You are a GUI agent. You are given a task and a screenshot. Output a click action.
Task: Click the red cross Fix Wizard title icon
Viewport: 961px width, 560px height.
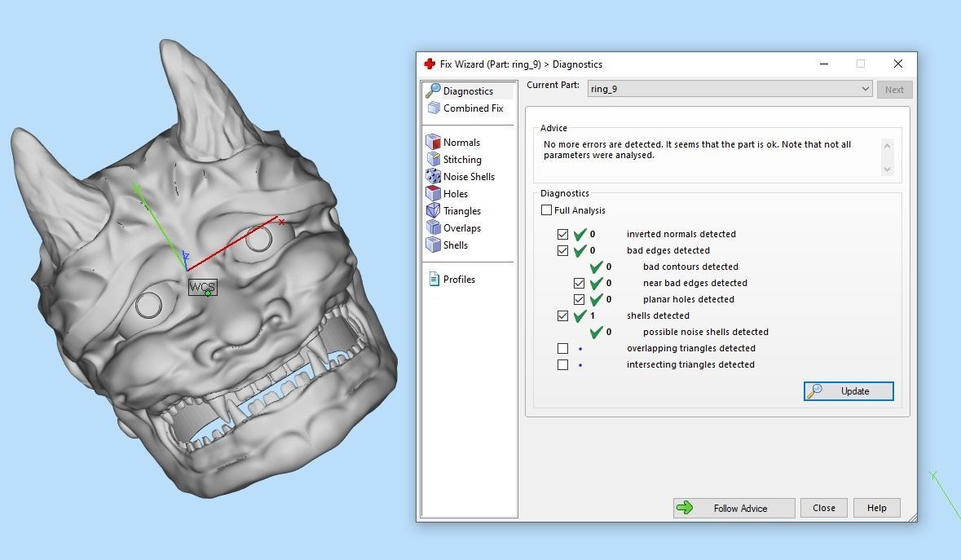430,64
